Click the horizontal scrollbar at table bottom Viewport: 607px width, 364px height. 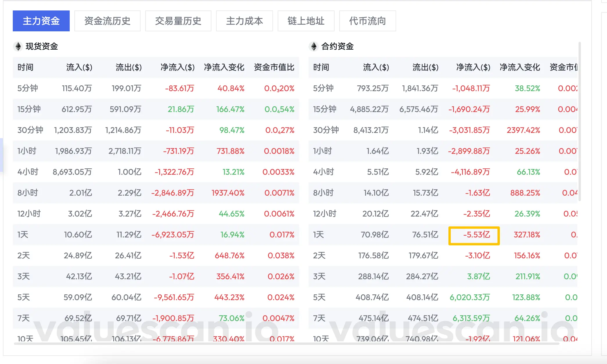pos(286,344)
